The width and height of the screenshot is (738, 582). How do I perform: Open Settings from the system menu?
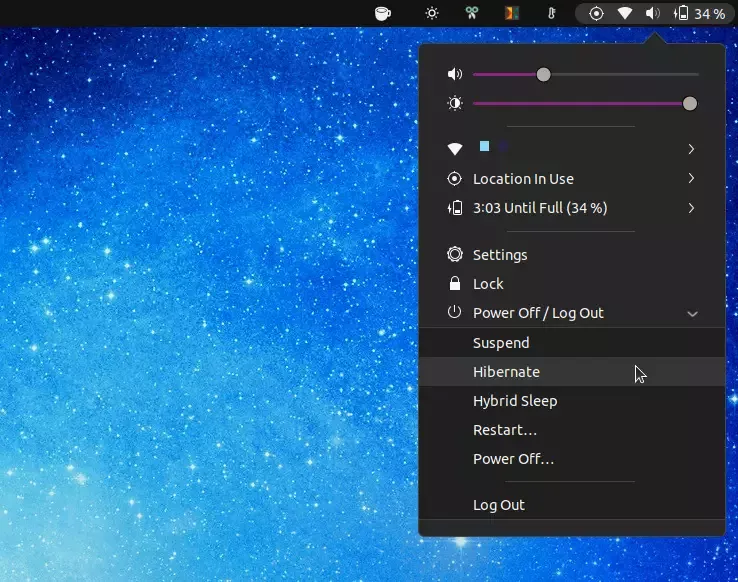(x=571, y=255)
